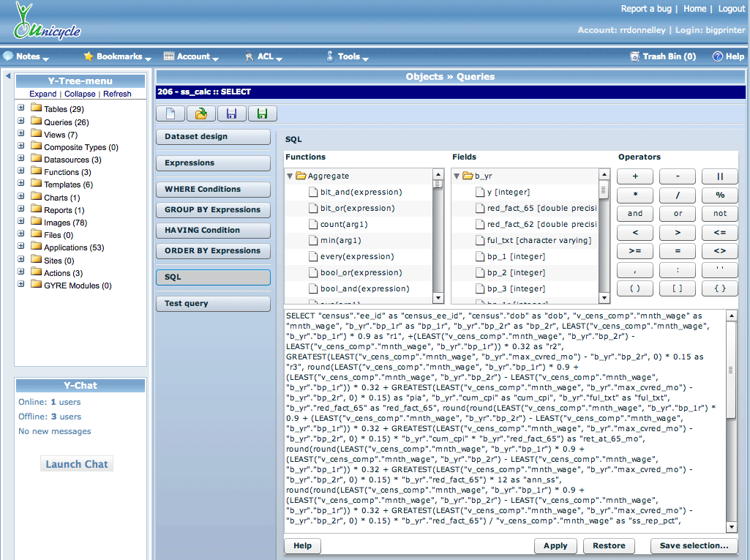Image resolution: width=750 pixels, height=560 pixels.
Task: Insert the plus operator
Action: point(635,176)
